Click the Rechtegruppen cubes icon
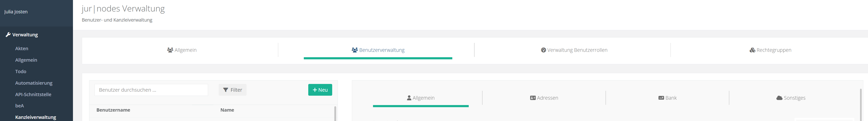868x121 pixels. (x=752, y=50)
